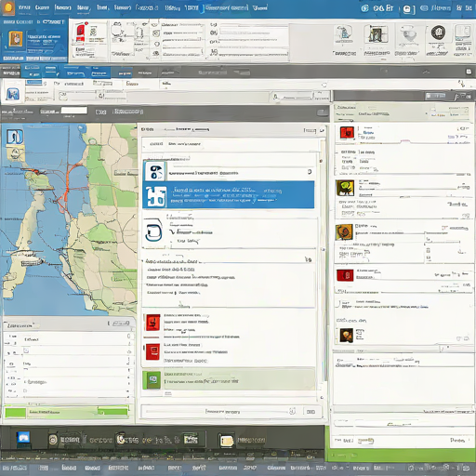Click the large outlined icon below the blue row

pyautogui.click(x=153, y=230)
